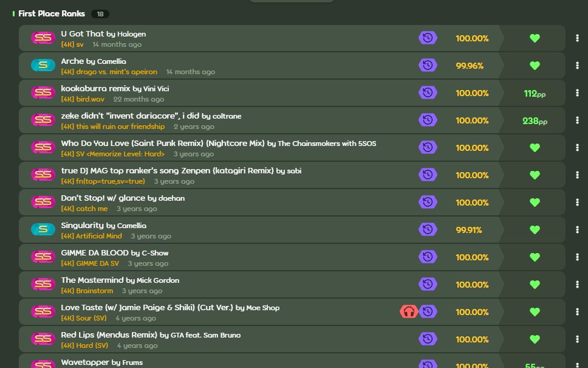The image size is (588, 368).
Task: Click red headphones icon on Love Taste row
Action: click(409, 311)
